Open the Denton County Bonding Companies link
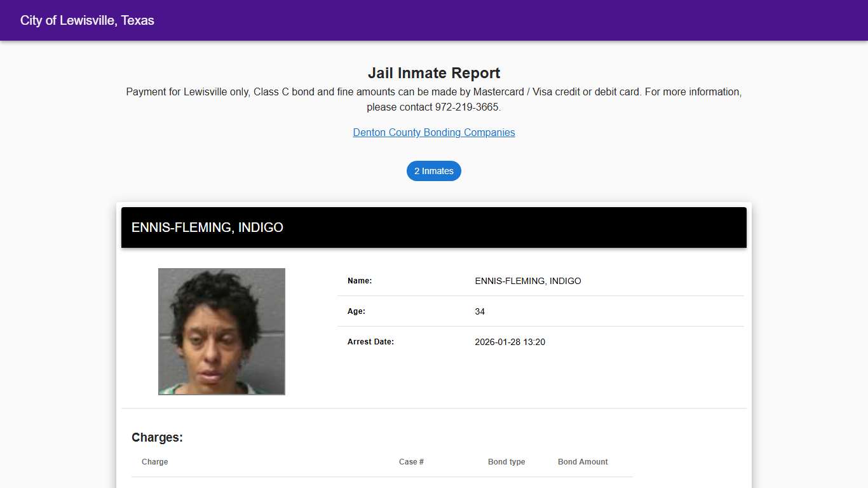 (x=434, y=132)
